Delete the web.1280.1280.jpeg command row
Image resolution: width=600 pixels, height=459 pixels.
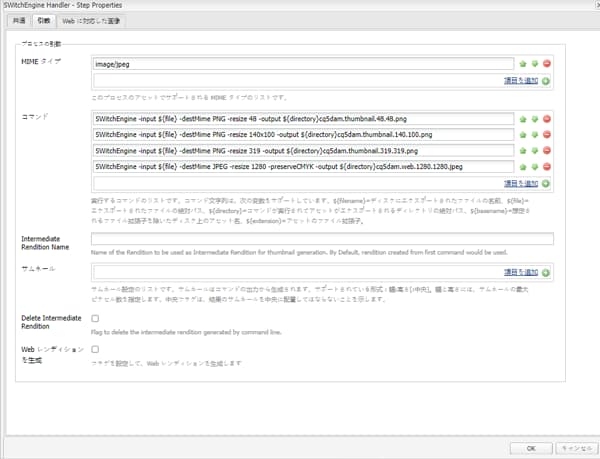(547, 167)
